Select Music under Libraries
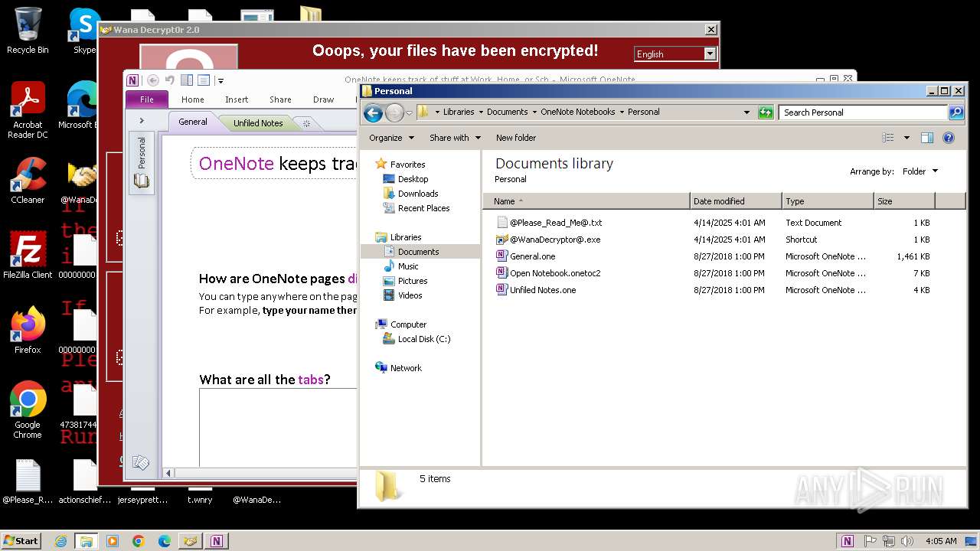This screenshot has height=551, width=980. point(408,266)
